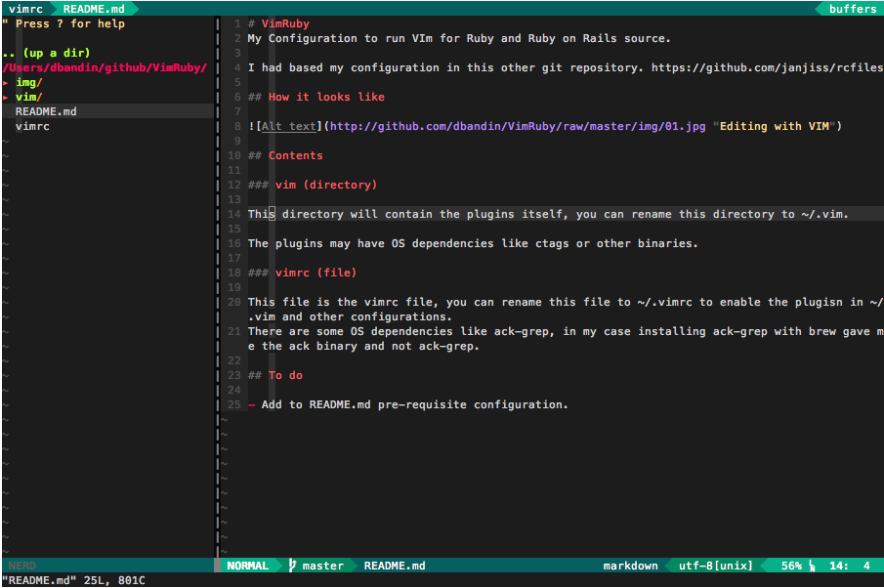The image size is (884, 588).
Task: Click line 'Add to README.md pre-requisite configuration.'
Action: pyautogui.click(x=414, y=404)
